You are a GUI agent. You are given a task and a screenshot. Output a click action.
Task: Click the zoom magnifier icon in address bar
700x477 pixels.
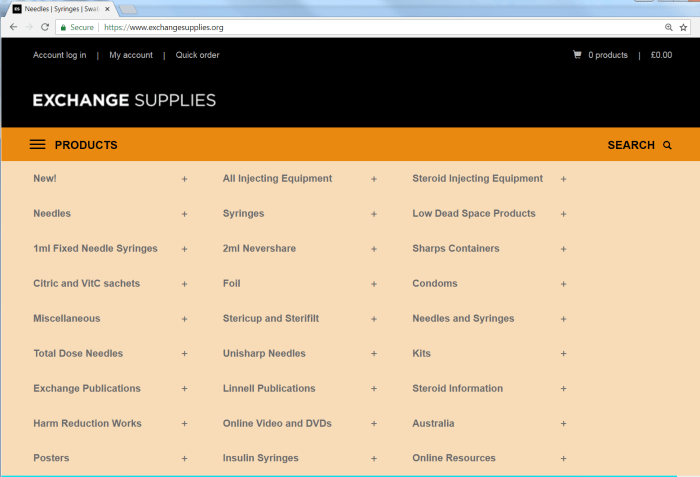coord(668,27)
